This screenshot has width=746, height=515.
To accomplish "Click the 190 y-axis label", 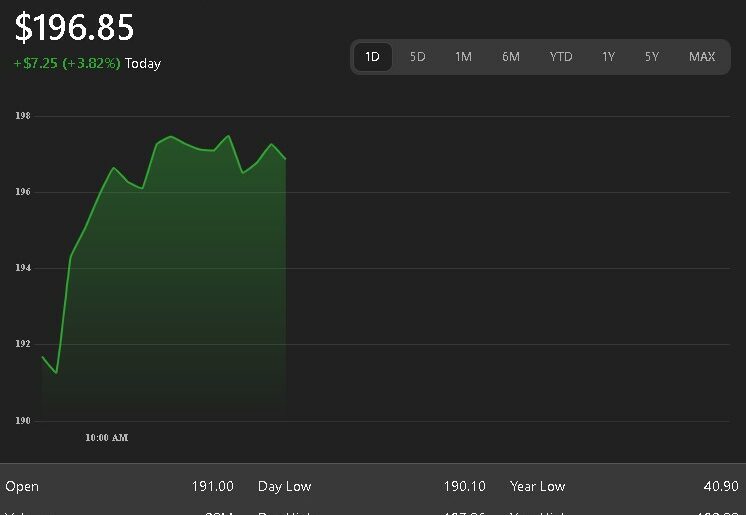I will click(22, 421).
